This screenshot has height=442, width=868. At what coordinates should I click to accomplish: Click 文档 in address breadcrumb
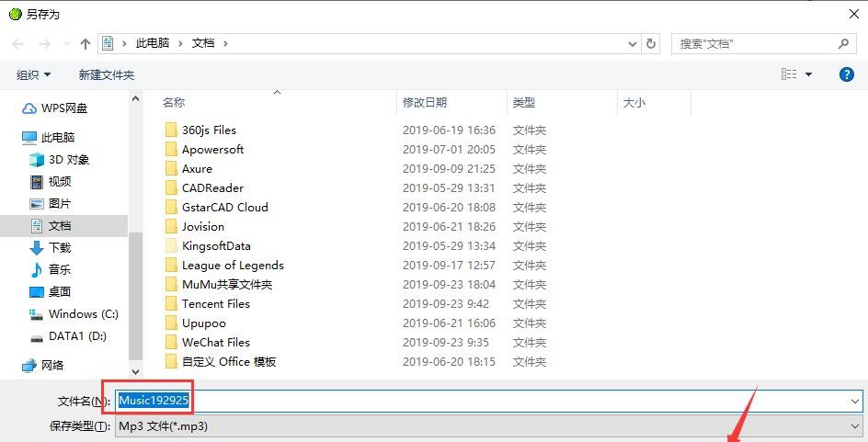click(203, 43)
